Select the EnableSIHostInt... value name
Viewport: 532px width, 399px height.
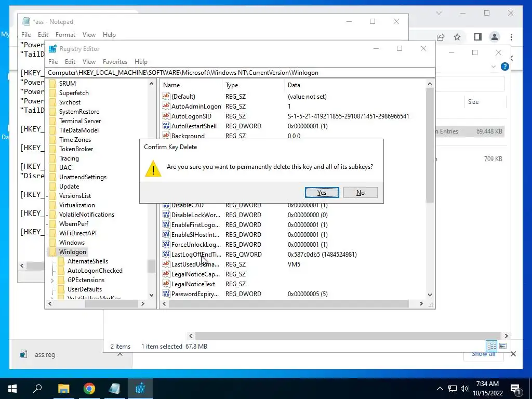(195, 234)
